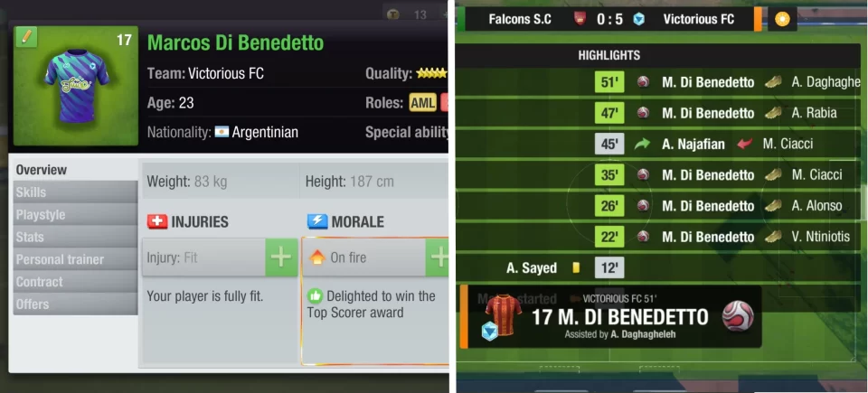Click the 51' goal highlight marker
This screenshot has height=393, width=868.
click(609, 82)
